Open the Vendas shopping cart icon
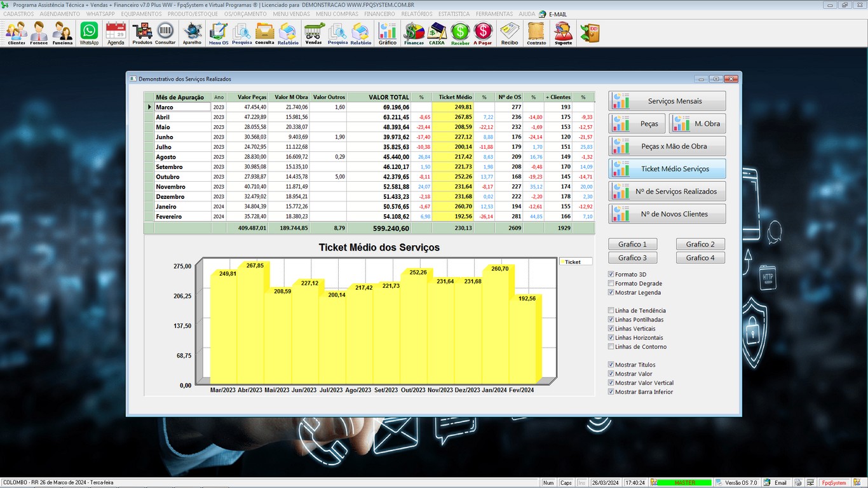This screenshot has width=868, height=488. [314, 32]
